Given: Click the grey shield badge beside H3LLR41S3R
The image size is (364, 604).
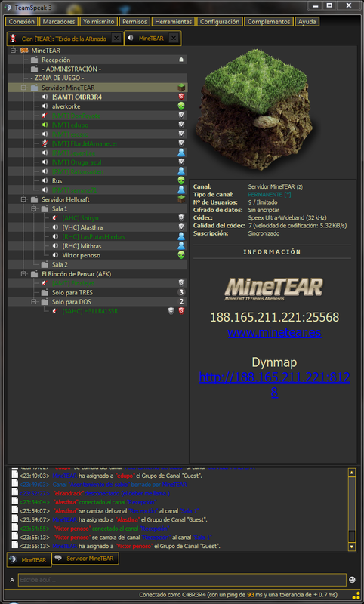Looking at the screenshot, I should pyautogui.click(x=171, y=311).
